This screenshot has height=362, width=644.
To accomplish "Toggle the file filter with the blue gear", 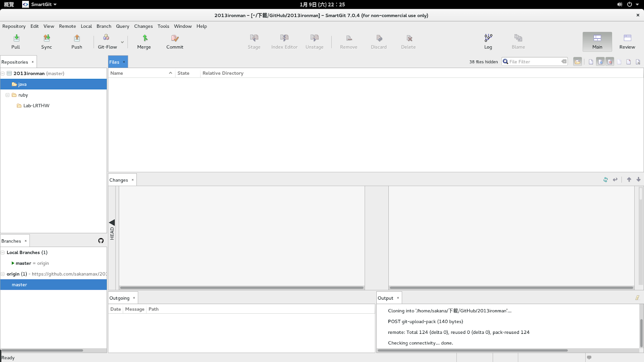I will click(600, 62).
